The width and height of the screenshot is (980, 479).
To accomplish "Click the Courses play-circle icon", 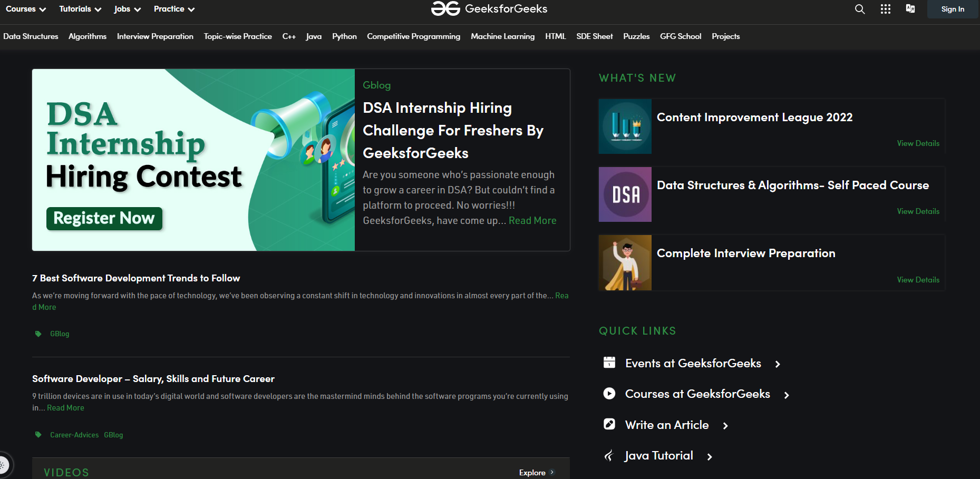I will click(609, 393).
